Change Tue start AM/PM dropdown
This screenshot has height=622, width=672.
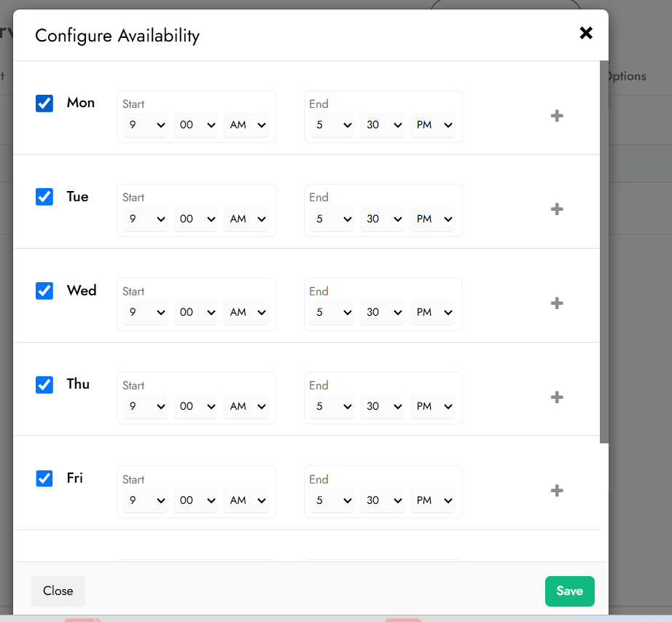pyautogui.click(x=246, y=219)
